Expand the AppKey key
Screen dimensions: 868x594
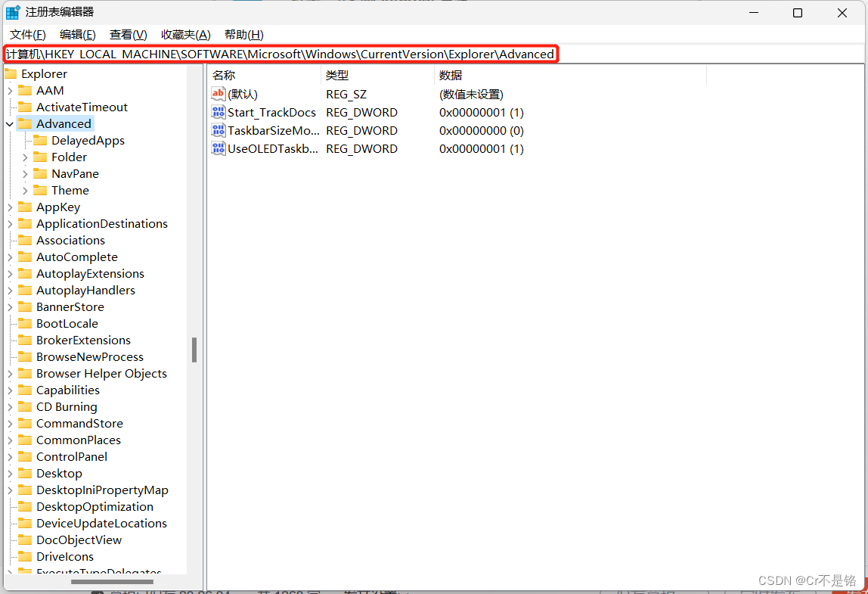click(x=9, y=207)
